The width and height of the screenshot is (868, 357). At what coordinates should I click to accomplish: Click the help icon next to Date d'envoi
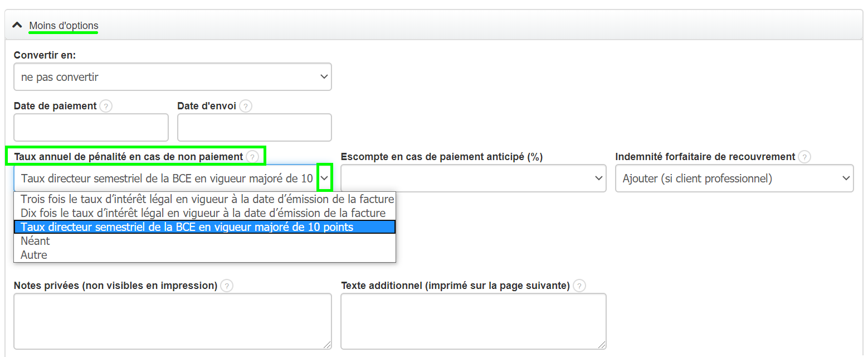point(245,105)
